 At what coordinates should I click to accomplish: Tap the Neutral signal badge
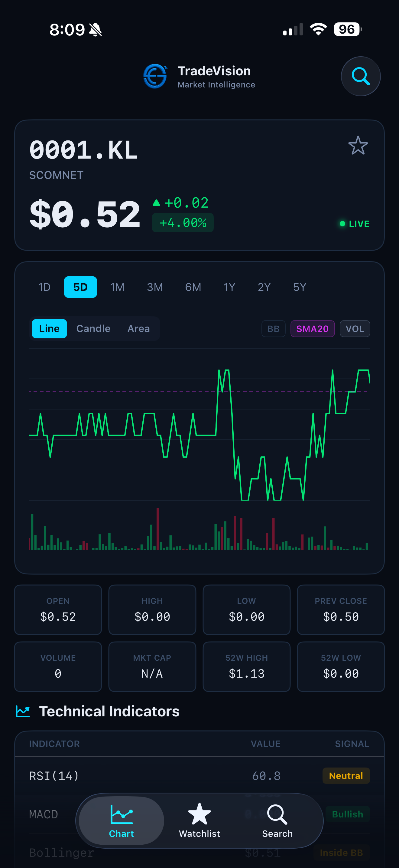pos(346,776)
